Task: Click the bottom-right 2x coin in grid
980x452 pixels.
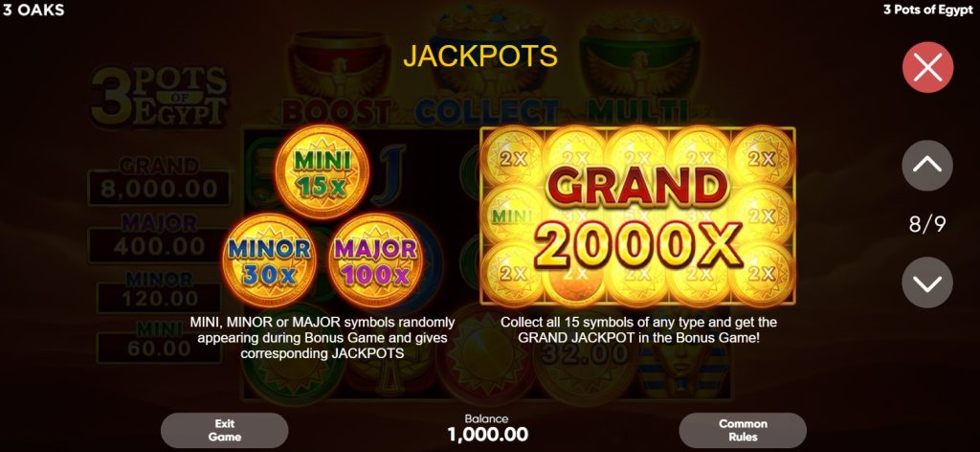Action: tap(762, 274)
